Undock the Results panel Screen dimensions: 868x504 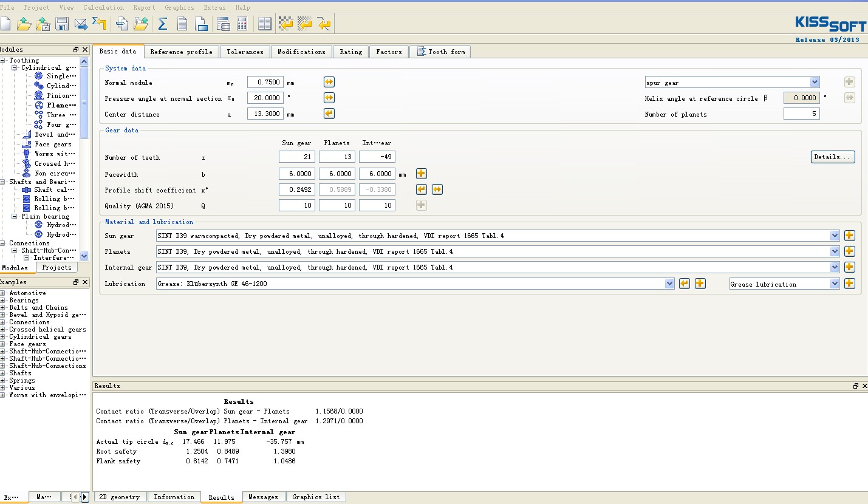point(855,386)
